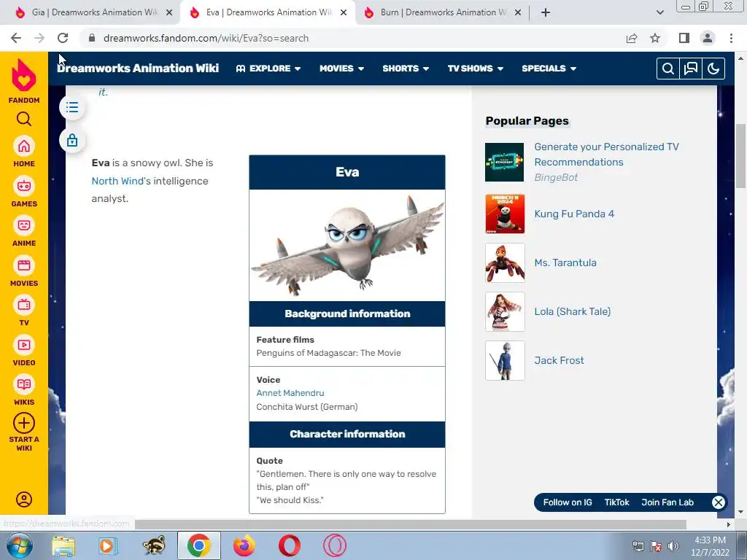Click the taskbar clock showing 4:33 PM

tap(710, 546)
